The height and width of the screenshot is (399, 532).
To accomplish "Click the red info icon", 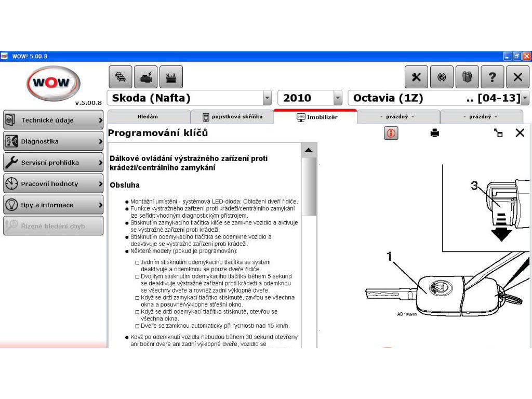I will click(x=391, y=133).
